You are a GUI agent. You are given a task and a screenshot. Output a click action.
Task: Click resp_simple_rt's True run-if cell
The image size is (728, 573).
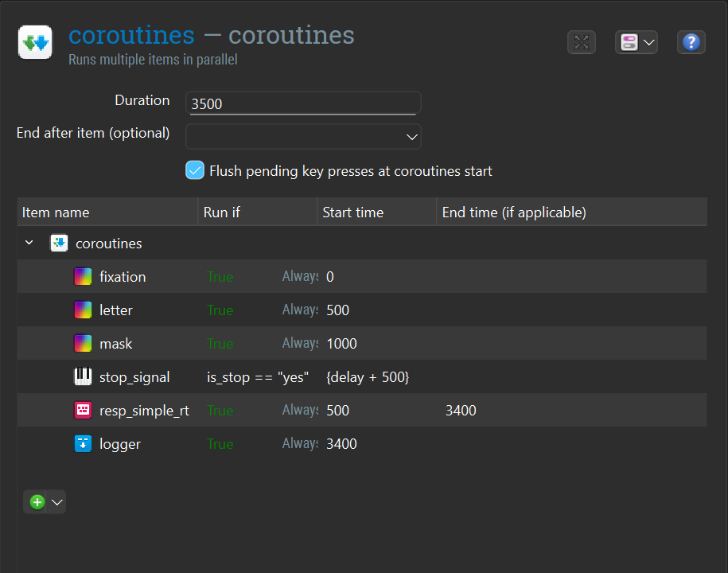point(220,411)
